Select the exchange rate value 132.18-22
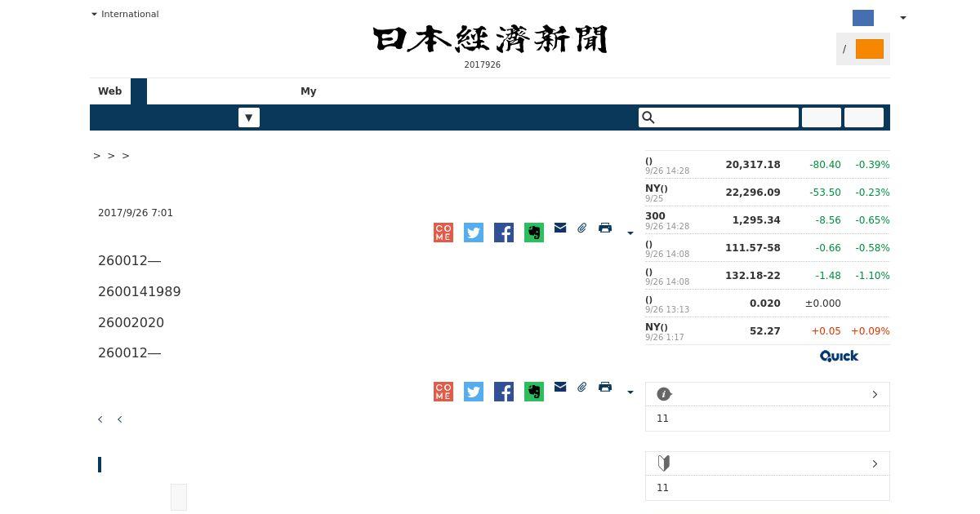This screenshot has height=514, width=980. [753, 276]
